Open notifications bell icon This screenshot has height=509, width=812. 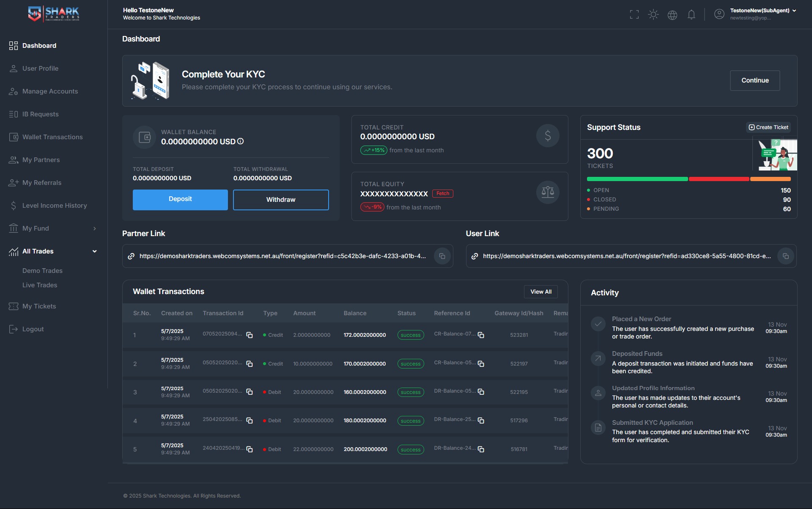(691, 15)
